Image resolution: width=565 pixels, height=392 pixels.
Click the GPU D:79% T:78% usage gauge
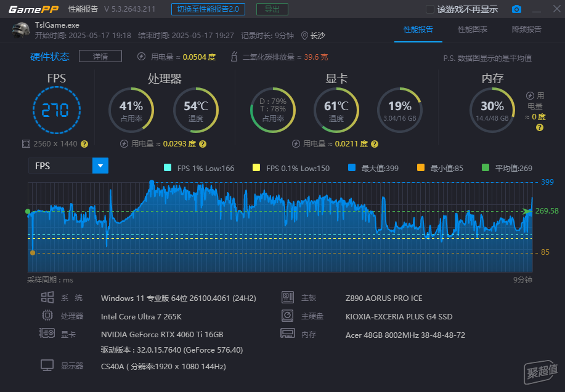(273, 110)
